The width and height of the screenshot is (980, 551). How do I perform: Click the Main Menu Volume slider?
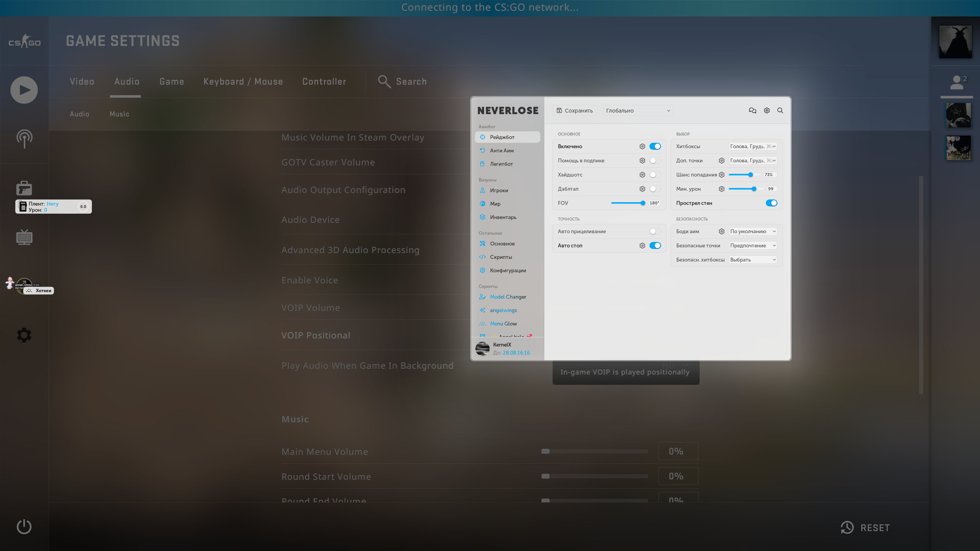click(595, 451)
